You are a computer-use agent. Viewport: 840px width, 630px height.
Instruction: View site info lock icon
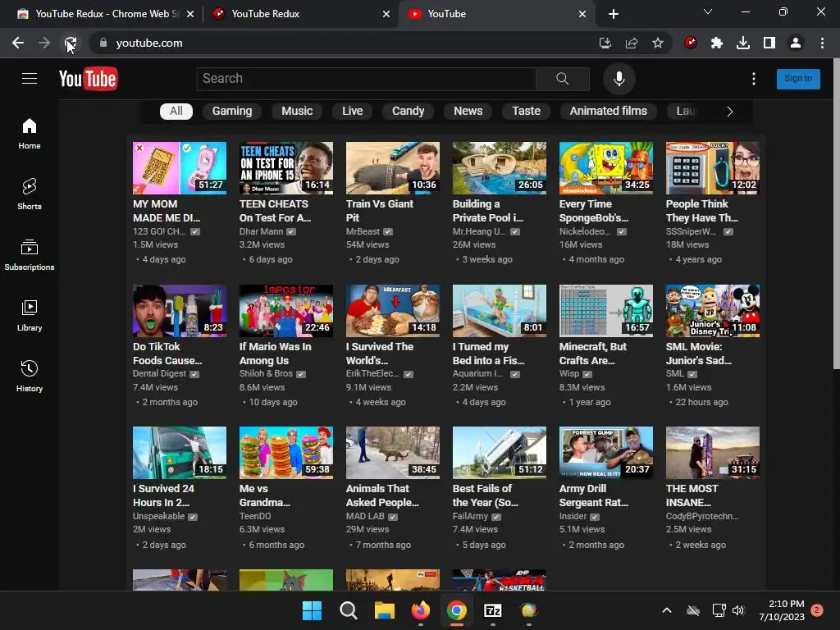[103, 43]
